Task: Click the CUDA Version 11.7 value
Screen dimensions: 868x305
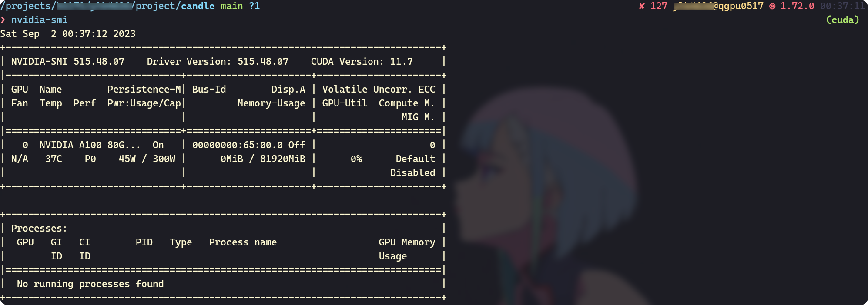Action: coord(401,62)
